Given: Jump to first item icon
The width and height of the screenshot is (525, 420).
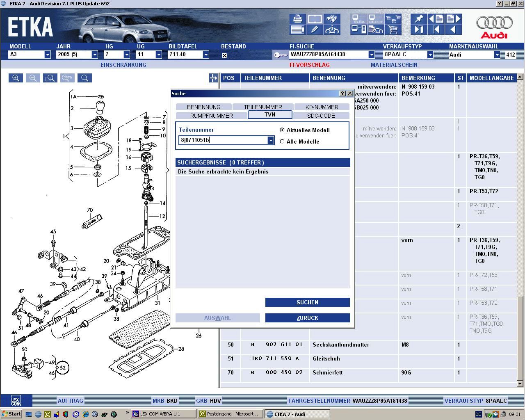Looking at the screenshot, I should coord(436,30).
